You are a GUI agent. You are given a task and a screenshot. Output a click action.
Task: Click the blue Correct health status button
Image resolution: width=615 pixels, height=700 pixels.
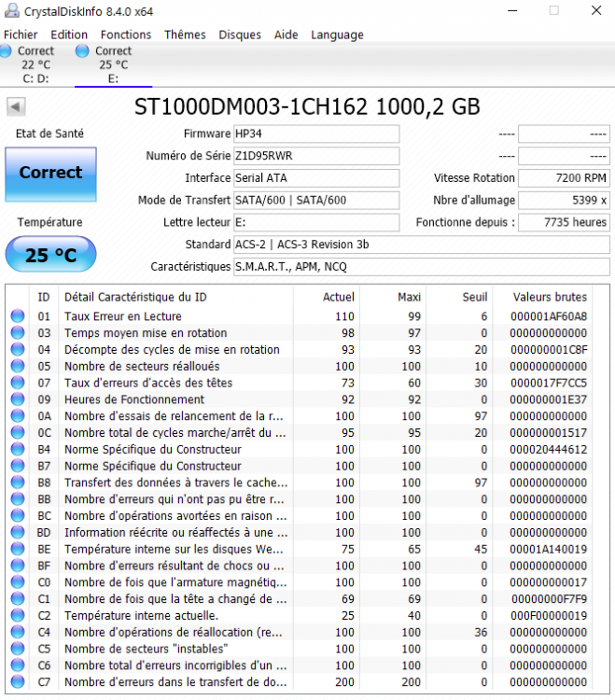pyautogui.click(x=50, y=174)
